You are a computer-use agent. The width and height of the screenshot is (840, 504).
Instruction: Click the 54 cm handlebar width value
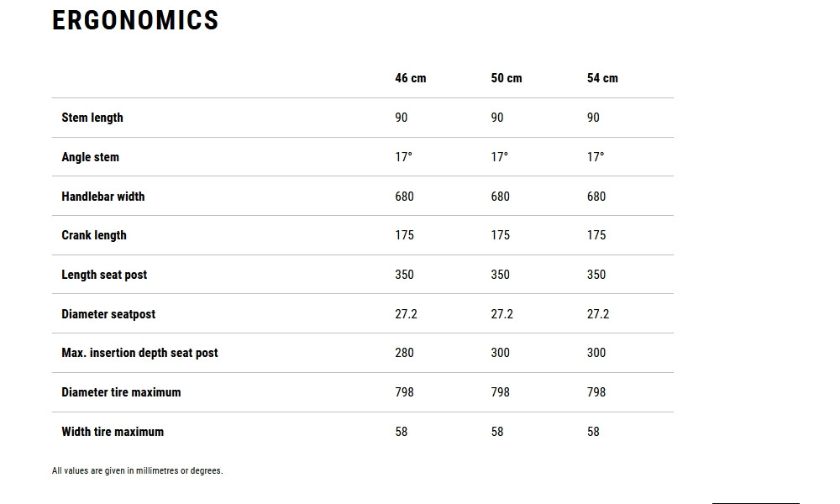(x=596, y=197)
